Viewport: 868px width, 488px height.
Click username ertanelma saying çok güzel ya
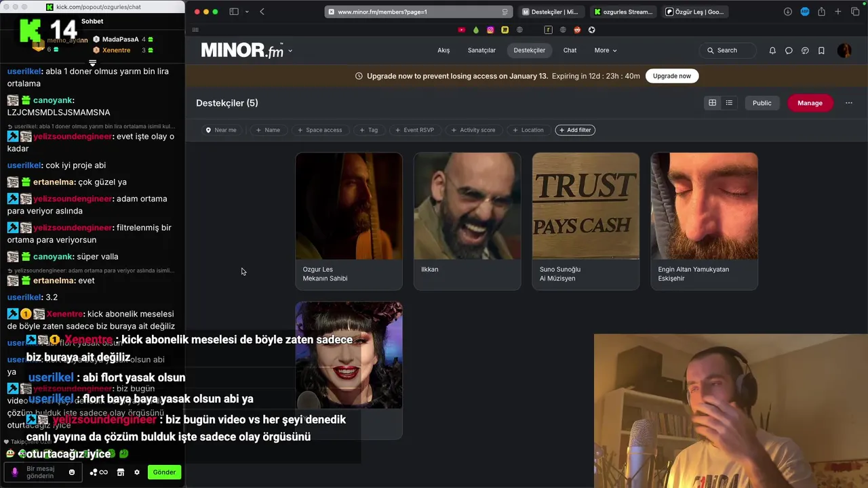tap(54, 182)
